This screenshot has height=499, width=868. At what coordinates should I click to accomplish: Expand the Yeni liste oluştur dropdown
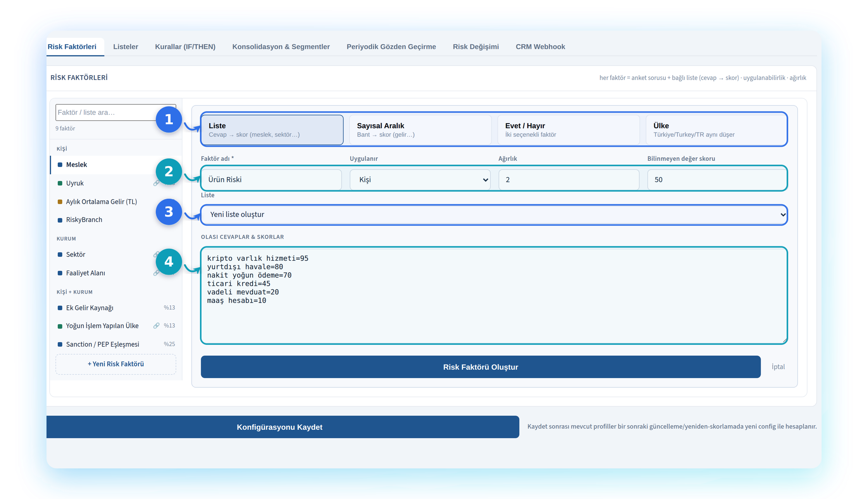click(494, 215)
